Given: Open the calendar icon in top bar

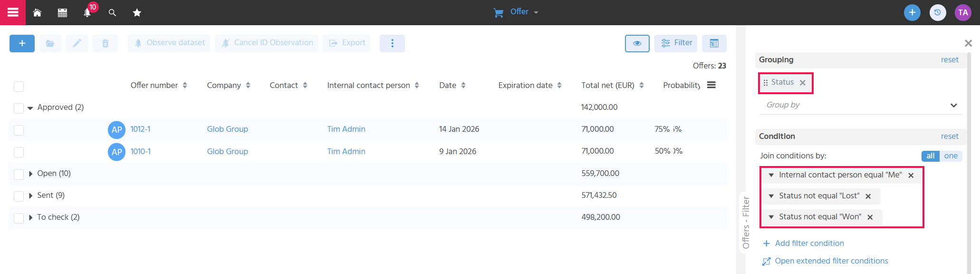Looking at the screenshot, I should point(62,13).
